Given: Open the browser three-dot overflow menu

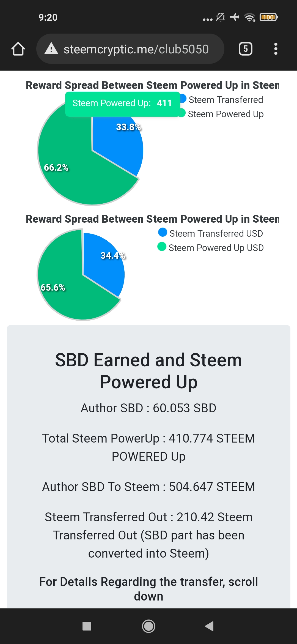Looking at the screenshot, I should coord(276,49).
